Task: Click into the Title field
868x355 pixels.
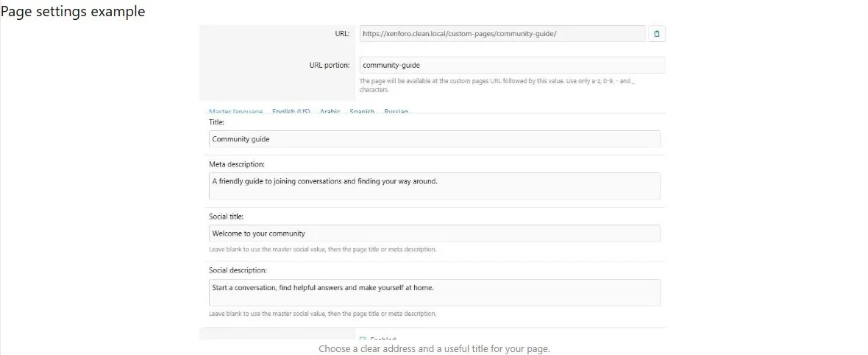Action: coord(435,138)
